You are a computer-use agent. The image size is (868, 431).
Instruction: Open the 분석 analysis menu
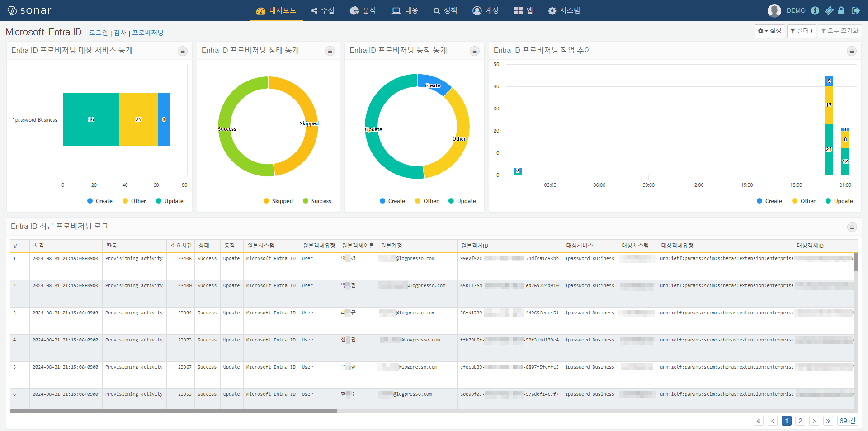point(363,10)
